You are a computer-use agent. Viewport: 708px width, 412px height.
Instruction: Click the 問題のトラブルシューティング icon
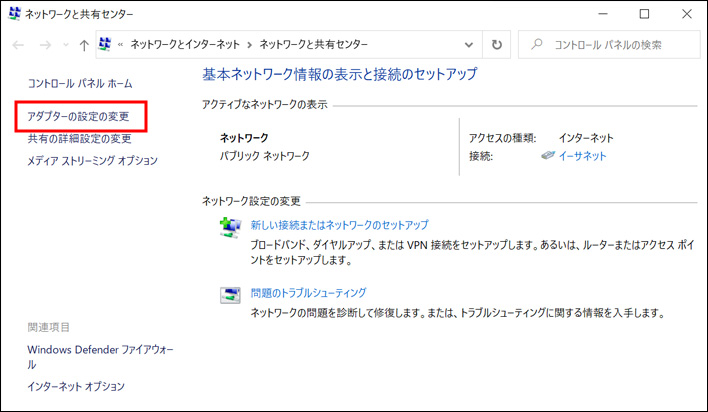pos(230,295)
